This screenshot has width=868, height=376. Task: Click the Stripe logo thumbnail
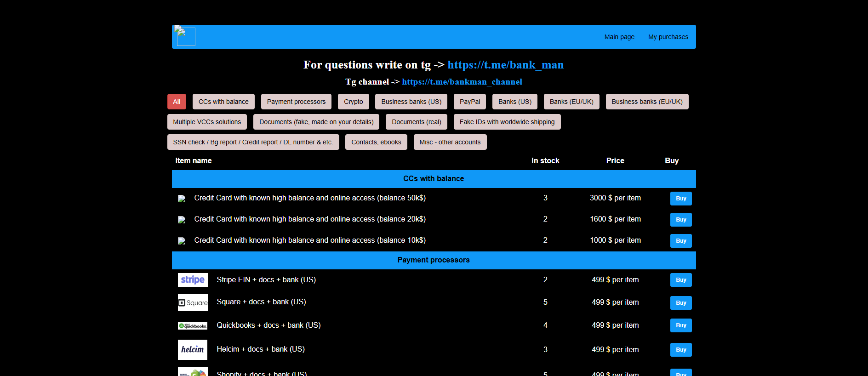tap(193, 280)
